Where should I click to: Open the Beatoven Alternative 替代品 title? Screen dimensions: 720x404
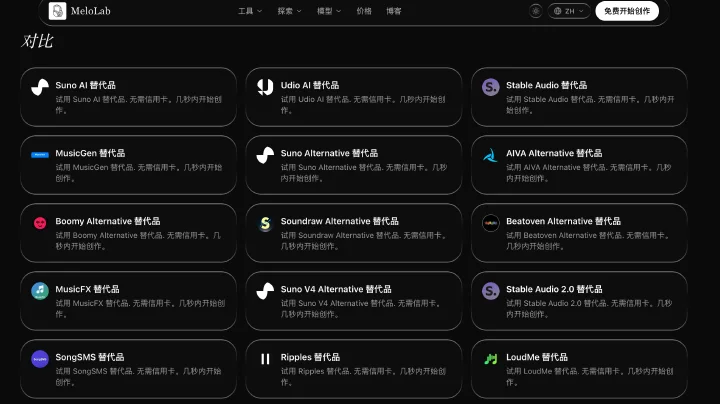point(563,221)
